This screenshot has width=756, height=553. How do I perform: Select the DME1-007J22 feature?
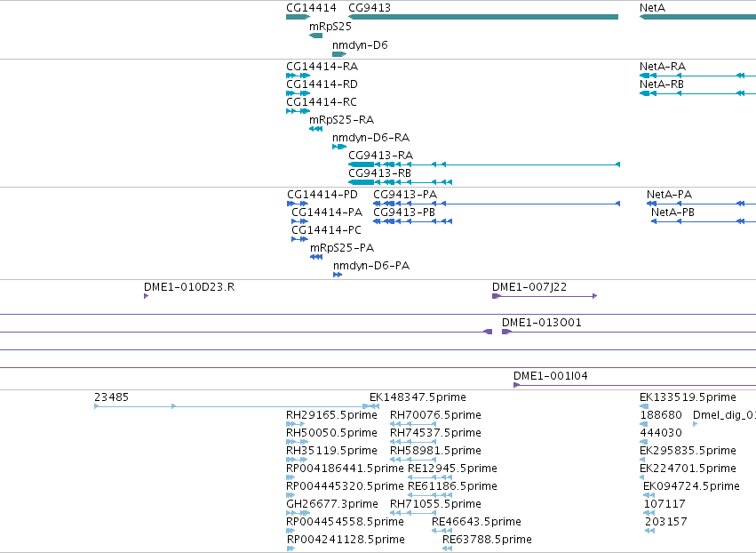click(x=529, y=287)
